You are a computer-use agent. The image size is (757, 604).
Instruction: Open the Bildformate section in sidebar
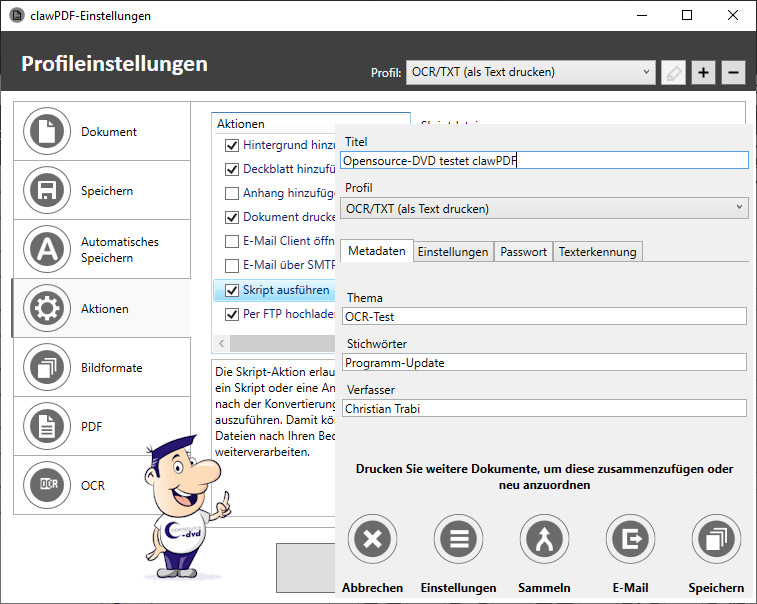(101, 368)
